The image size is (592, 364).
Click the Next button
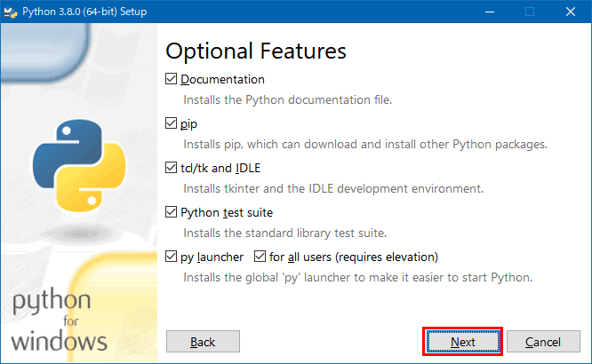tap(463, 342)
